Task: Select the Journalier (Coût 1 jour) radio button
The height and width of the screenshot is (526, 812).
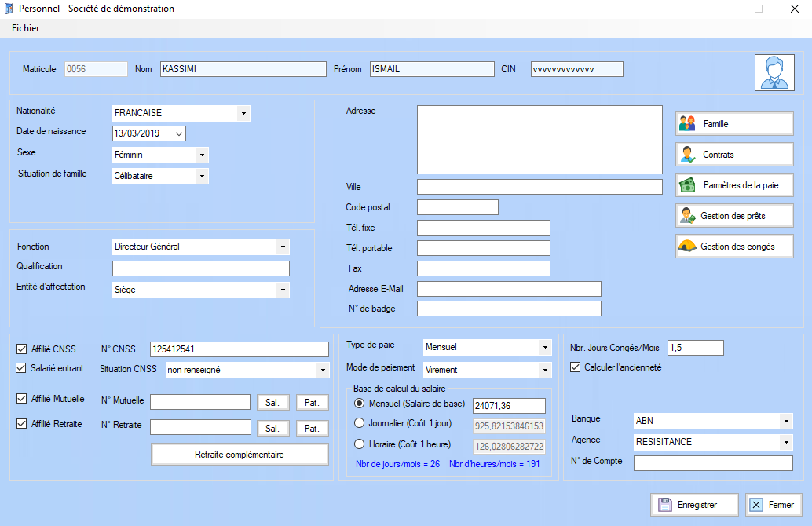Action: [x=360, y=423]
